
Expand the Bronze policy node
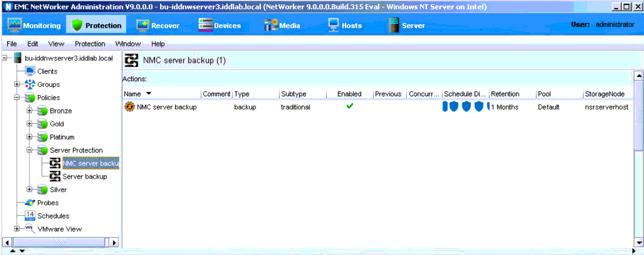coord(29,111)
